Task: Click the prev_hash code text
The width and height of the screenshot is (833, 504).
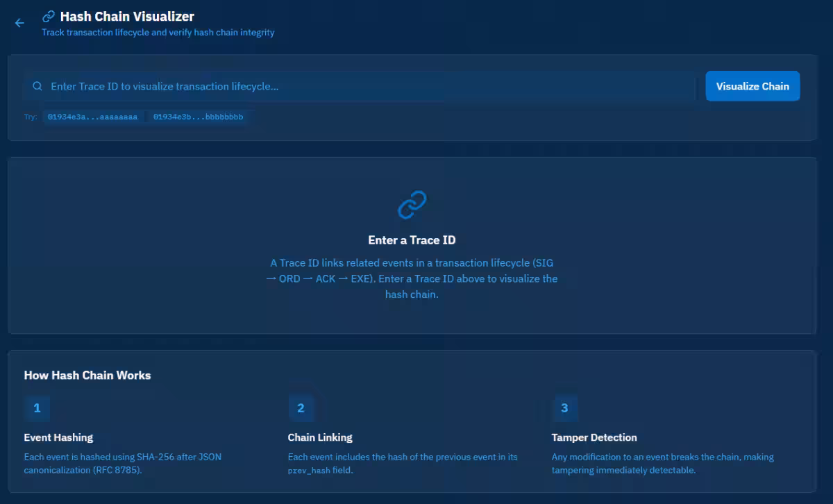Action: point(310,471)
